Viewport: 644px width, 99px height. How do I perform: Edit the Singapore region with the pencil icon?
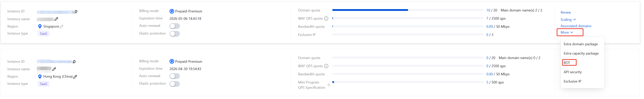pos(61,26)
